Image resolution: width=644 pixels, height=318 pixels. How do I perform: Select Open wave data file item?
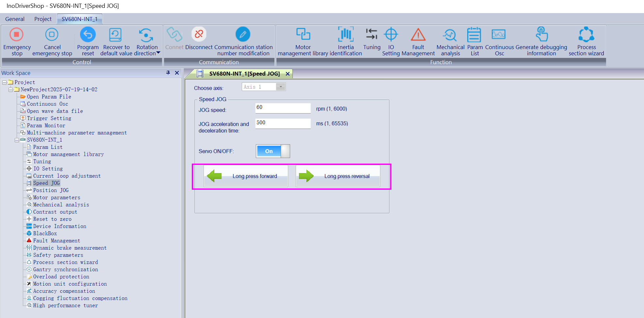(x=55, y=111)
